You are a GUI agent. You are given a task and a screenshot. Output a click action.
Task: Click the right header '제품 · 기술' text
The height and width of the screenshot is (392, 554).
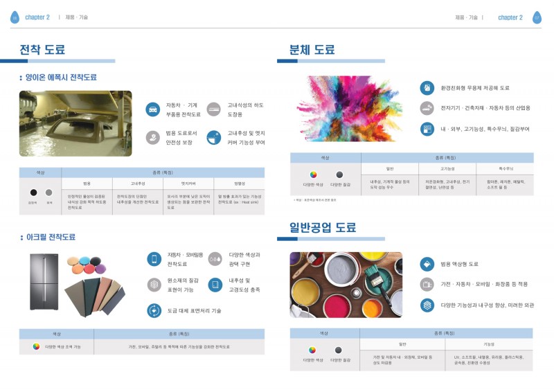pos(466,17)
